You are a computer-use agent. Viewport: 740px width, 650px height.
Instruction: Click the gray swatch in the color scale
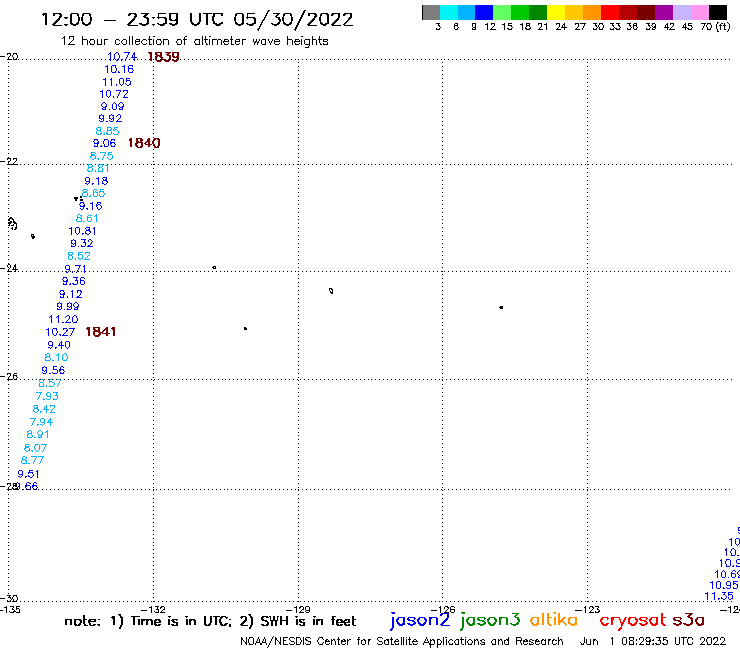(431, 12)
